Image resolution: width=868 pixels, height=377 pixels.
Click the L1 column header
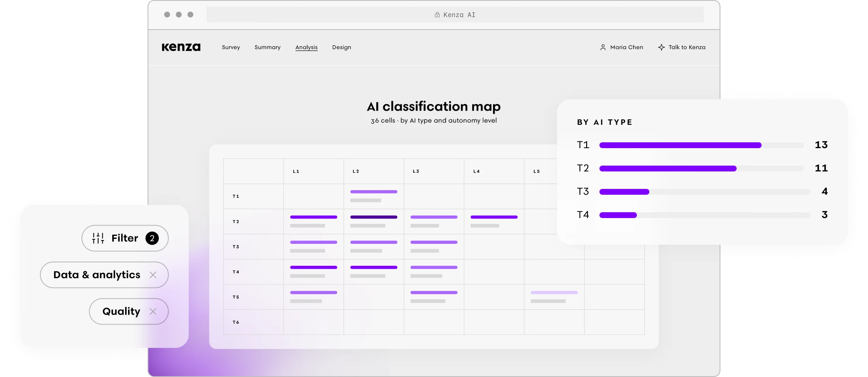coord(296,171)
